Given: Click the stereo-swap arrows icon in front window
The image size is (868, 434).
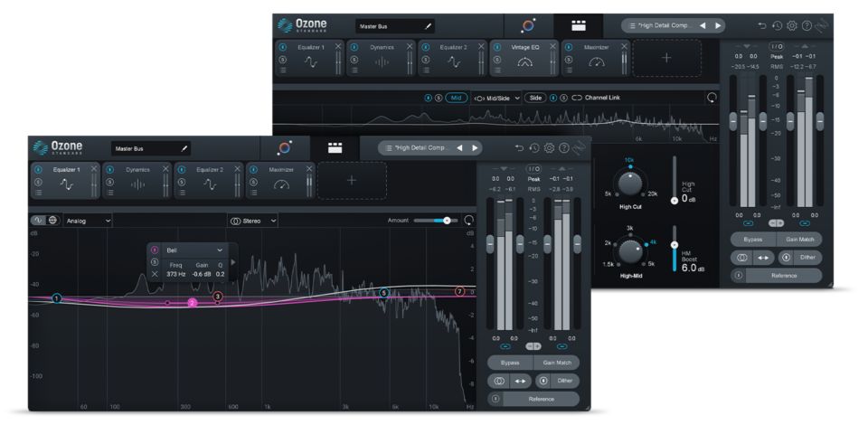Looking at the screenshot, I should (521, 381).
